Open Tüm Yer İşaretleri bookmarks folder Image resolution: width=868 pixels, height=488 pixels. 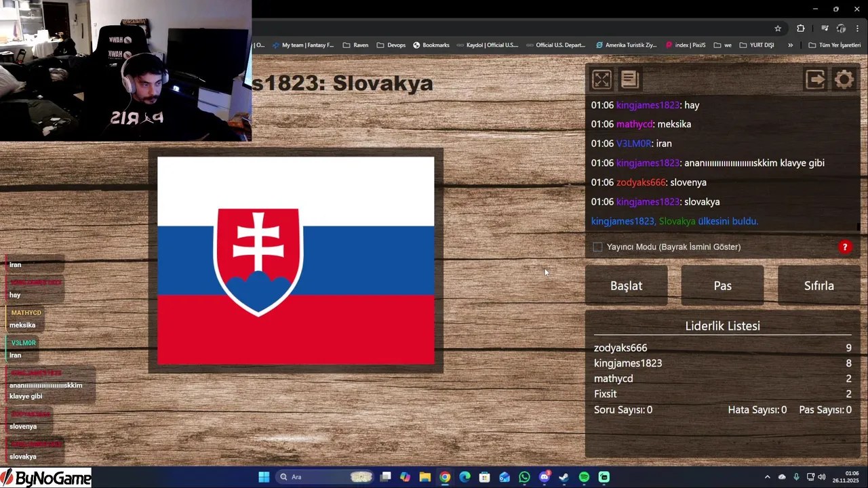pos(834,45)
